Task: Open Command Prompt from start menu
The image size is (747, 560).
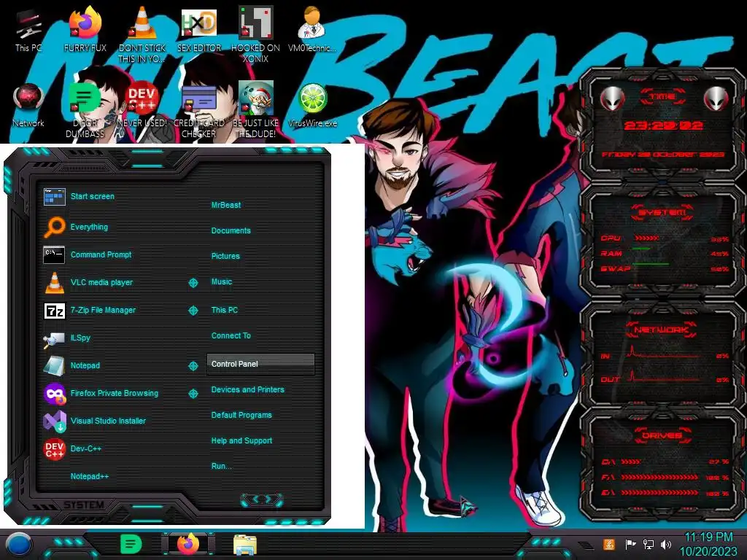Action: click(88, 254)
